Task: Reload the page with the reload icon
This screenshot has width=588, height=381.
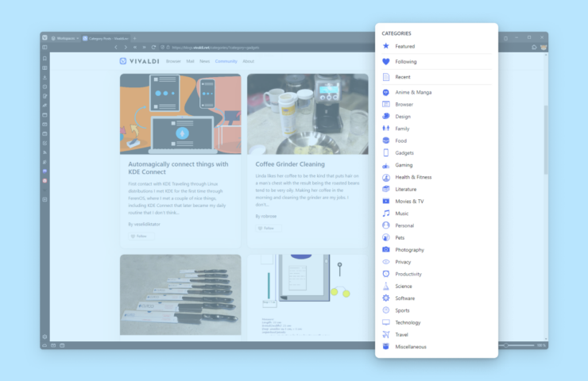Action: click(153, 48)
